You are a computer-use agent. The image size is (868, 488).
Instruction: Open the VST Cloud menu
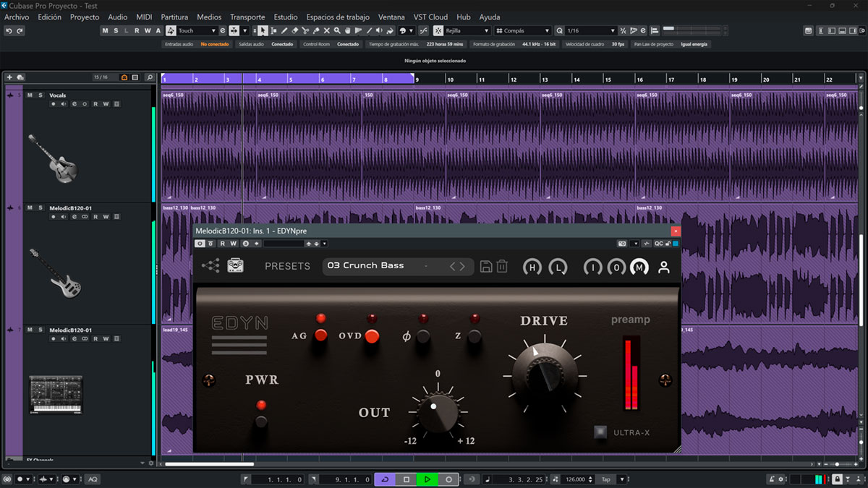(430, 17)
